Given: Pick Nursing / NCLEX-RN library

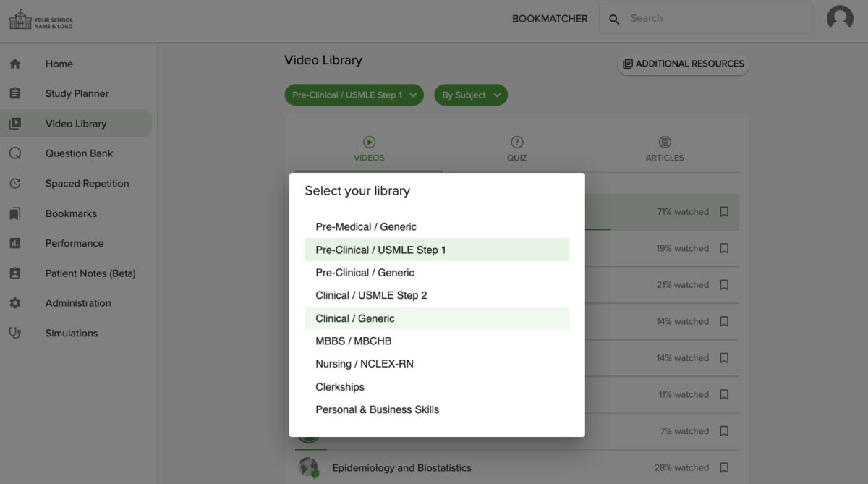Looking at the screenshot, I should [x=437, y=364].
